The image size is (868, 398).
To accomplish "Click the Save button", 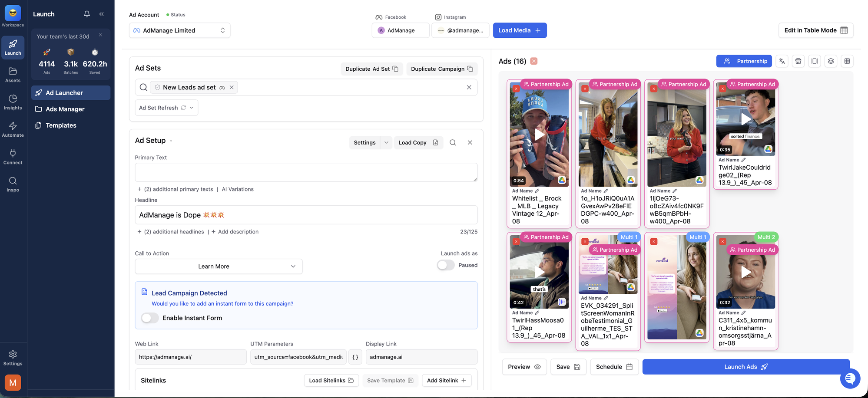I will pos(568,367).
